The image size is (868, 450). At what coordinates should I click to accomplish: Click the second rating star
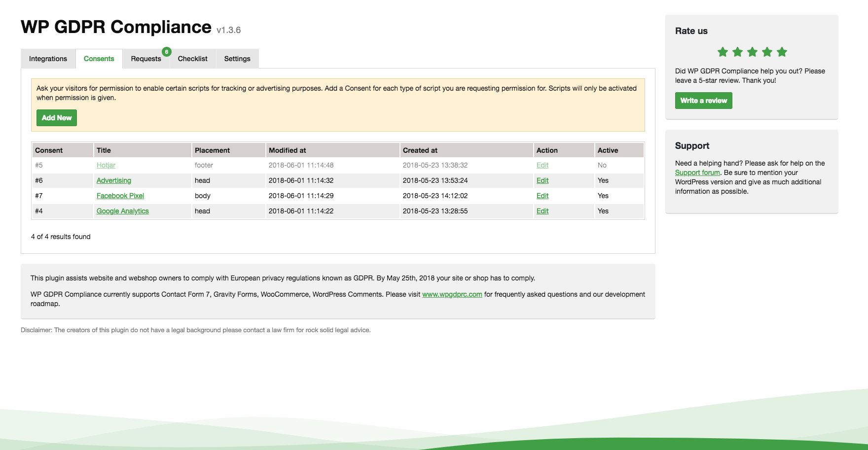[x=737, y=52]
